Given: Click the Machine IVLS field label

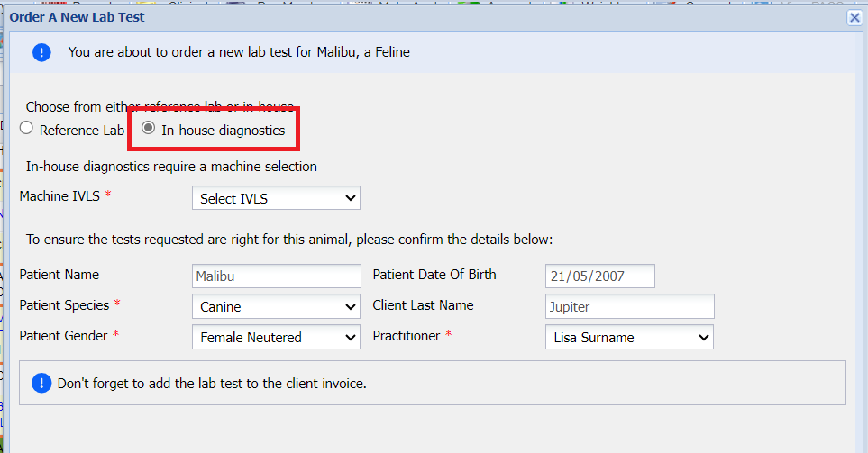Looking at the screenshot, I should (x=60, y=195).
